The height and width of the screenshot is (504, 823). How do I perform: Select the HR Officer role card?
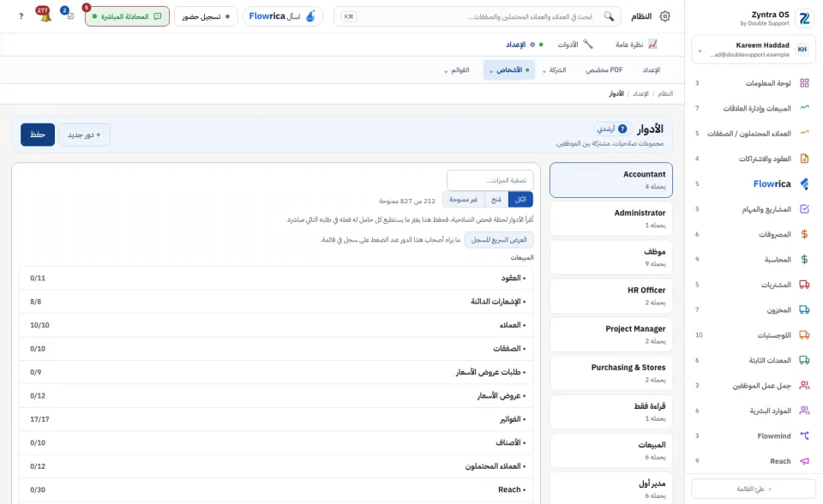[611, 296]
